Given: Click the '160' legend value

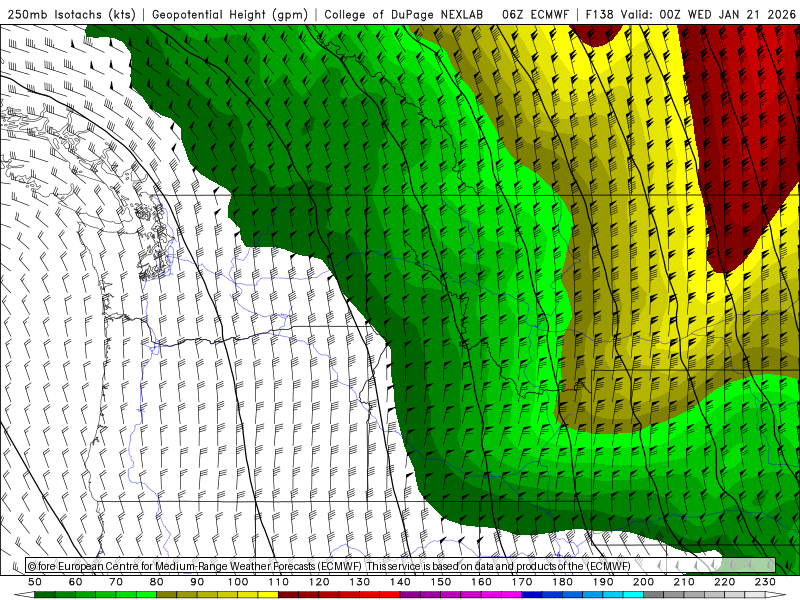Looking at the screenshot, I should [481, 582].
